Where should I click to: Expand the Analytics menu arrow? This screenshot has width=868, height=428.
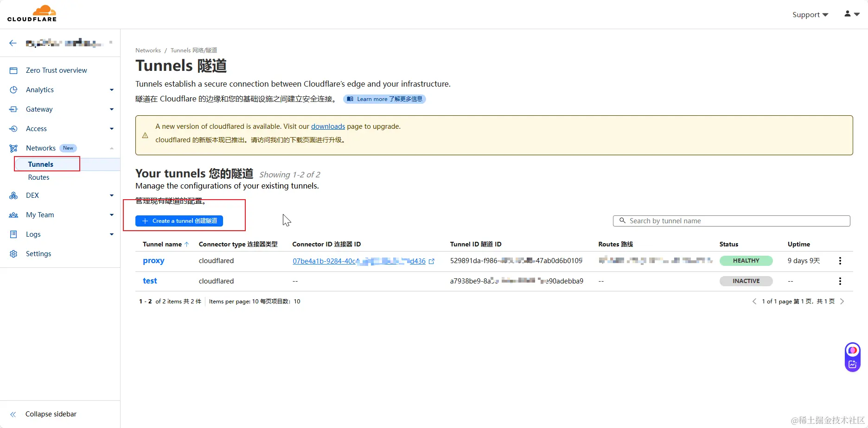112,90
